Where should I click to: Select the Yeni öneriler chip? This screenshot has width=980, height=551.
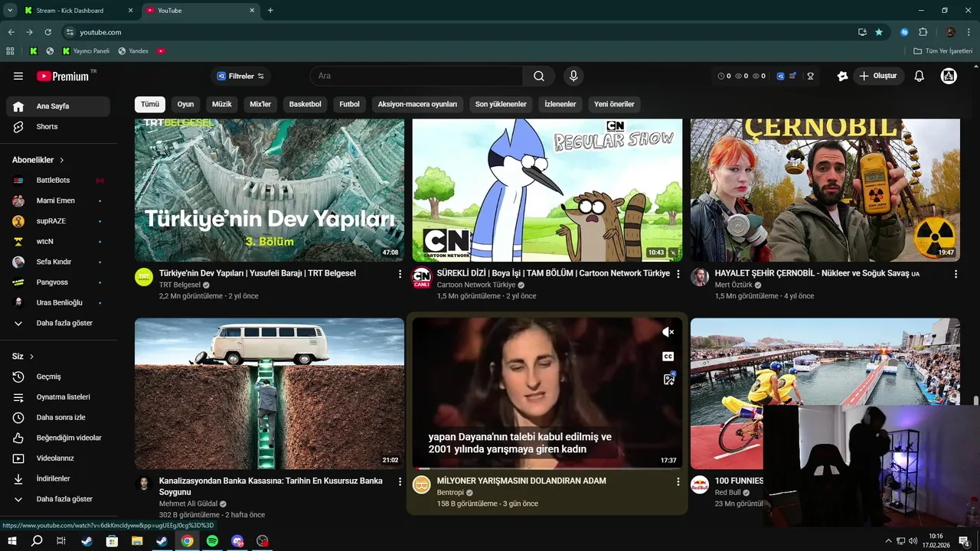pos(614,104)
